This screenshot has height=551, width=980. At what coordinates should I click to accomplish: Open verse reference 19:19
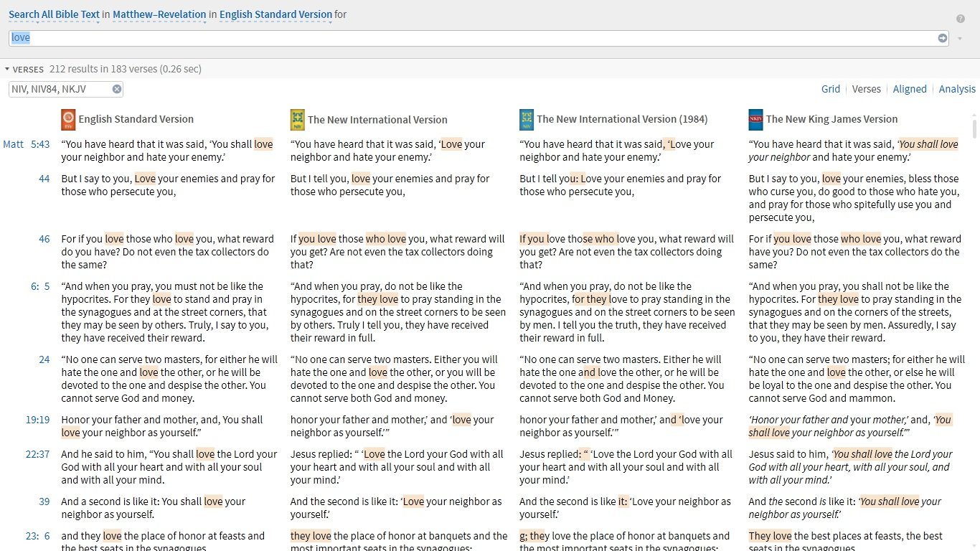tap(38, 420)
